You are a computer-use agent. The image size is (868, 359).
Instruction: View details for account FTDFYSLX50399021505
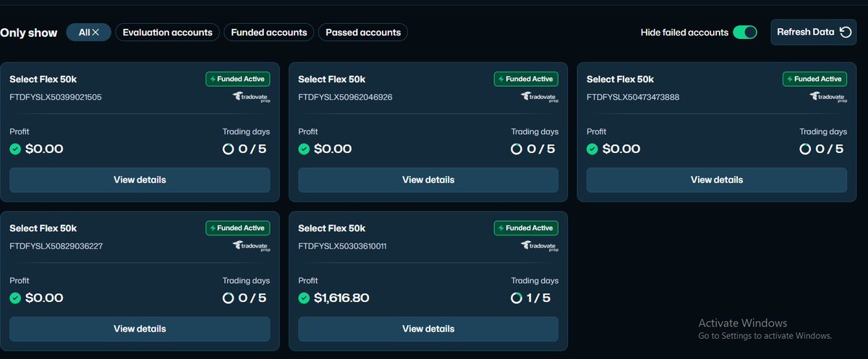click(x=140, y=180)
